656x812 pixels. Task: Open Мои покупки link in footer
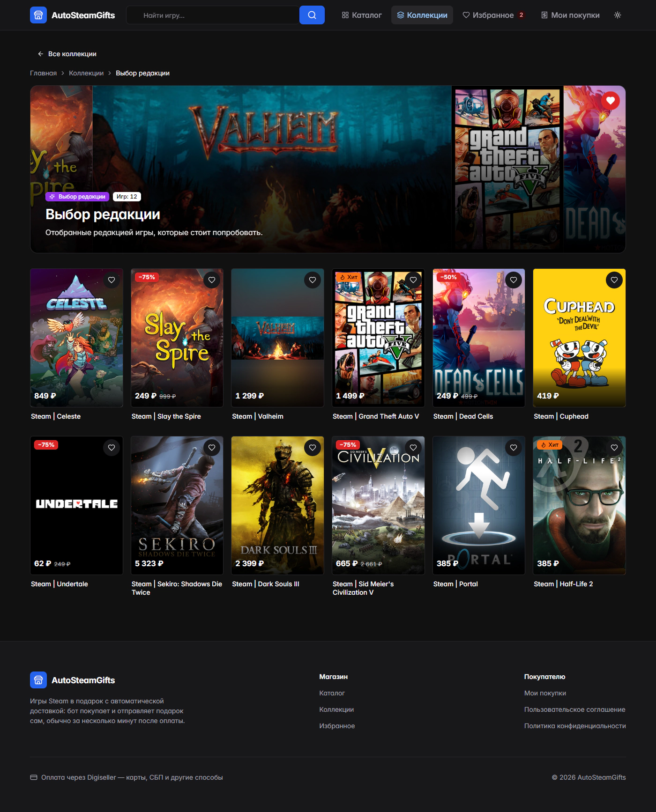pos(545,693)
